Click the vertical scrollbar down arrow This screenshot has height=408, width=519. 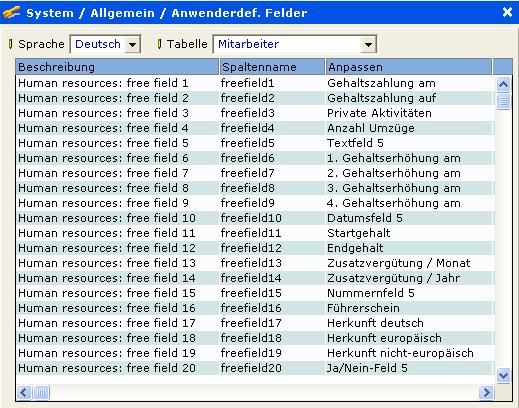pos(503,376)
